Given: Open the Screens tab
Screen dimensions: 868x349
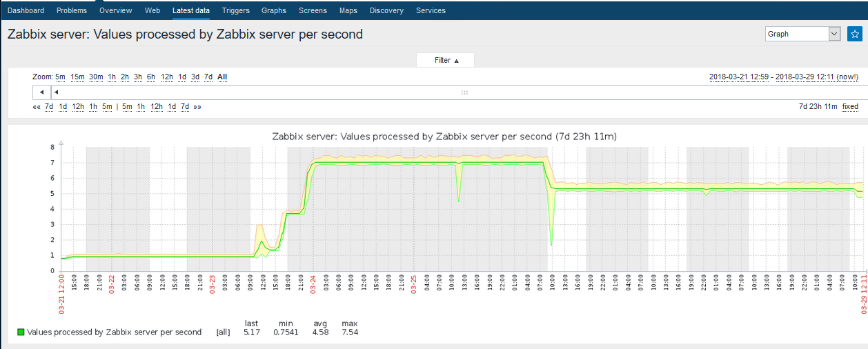Looking at the screenshot, I should [313, 10].
